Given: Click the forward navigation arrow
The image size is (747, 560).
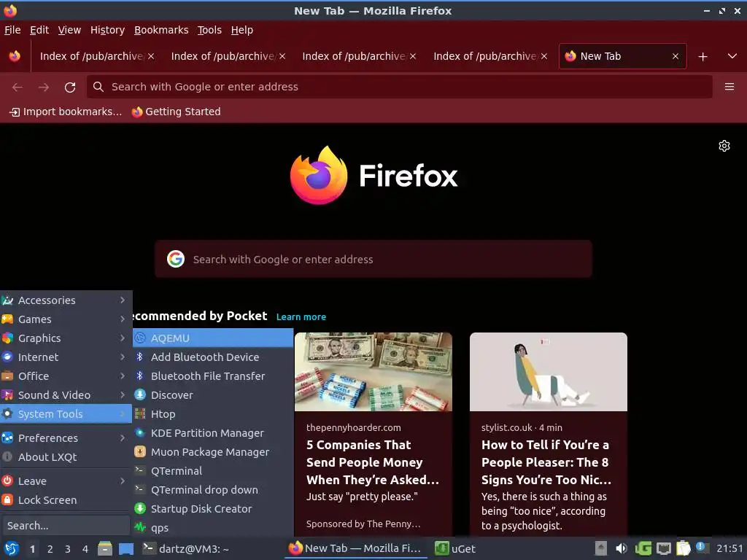Looking at the screenshot, I should pyautogui.click(x=44, y=87).
